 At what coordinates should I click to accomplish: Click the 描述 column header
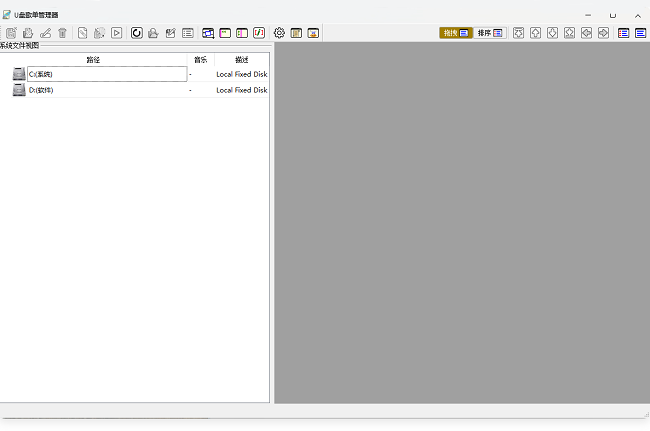coord(241,60)
